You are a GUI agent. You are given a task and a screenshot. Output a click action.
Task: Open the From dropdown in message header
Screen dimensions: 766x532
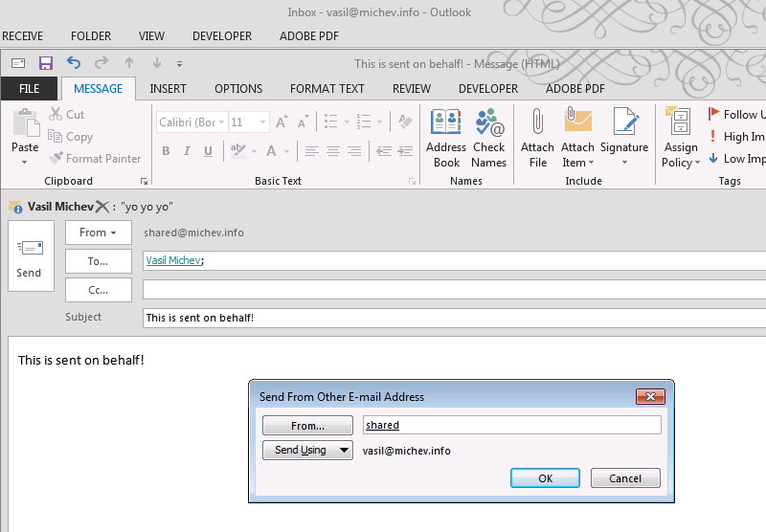98,233
